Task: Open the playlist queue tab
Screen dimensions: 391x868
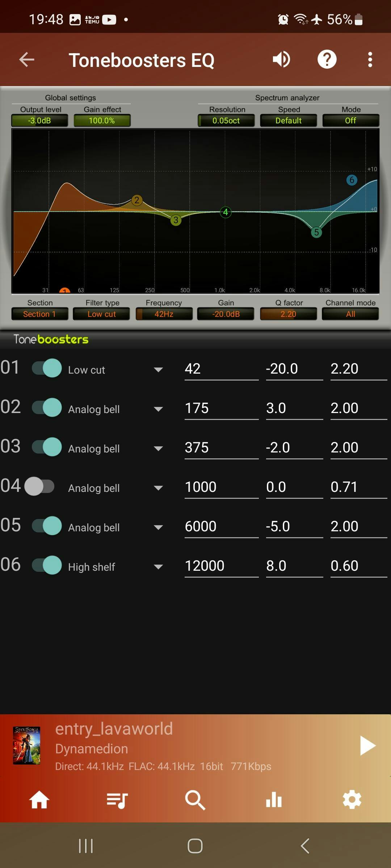Action: [x=117, y=800]
